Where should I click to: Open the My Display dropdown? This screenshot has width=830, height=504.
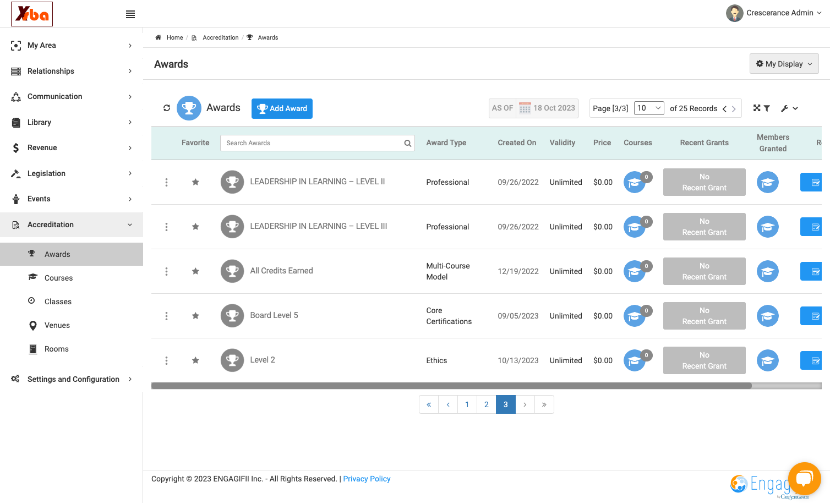(x=784, y=64)
